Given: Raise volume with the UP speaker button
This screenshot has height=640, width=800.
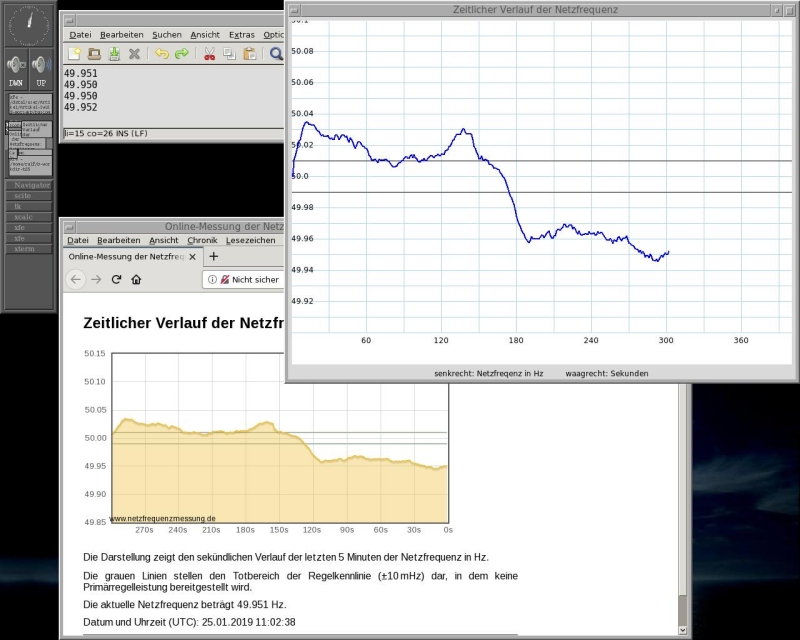Looking at the screenshot, I should (41, 68).
